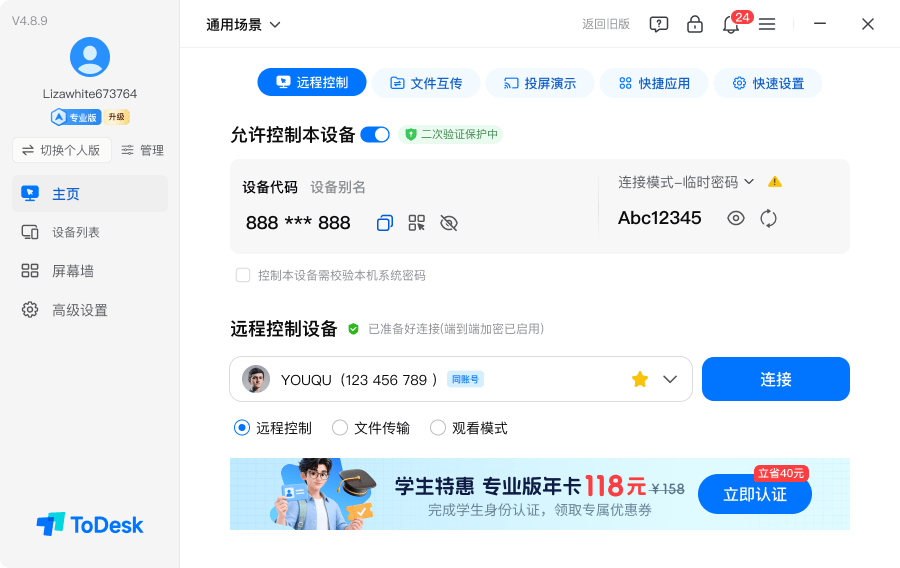Click the yellow warning triangle icon
Viewport: 900px width, 568px height.
tap(775, 182)
